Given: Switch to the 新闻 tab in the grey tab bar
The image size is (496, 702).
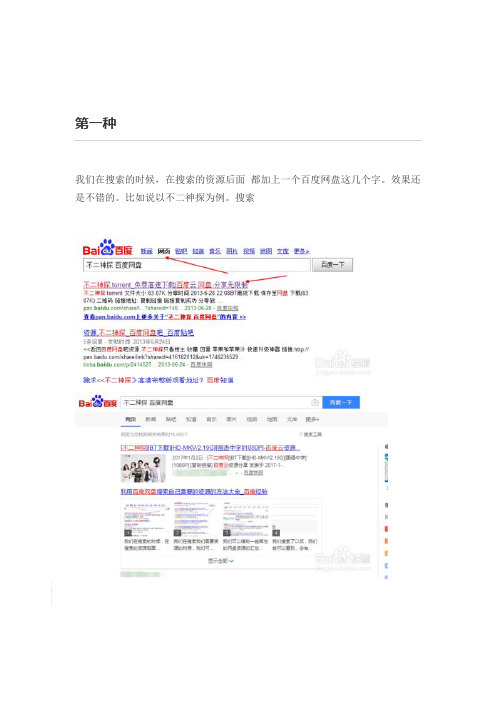Looking at the screenshot, I should [x=151, y=419].
